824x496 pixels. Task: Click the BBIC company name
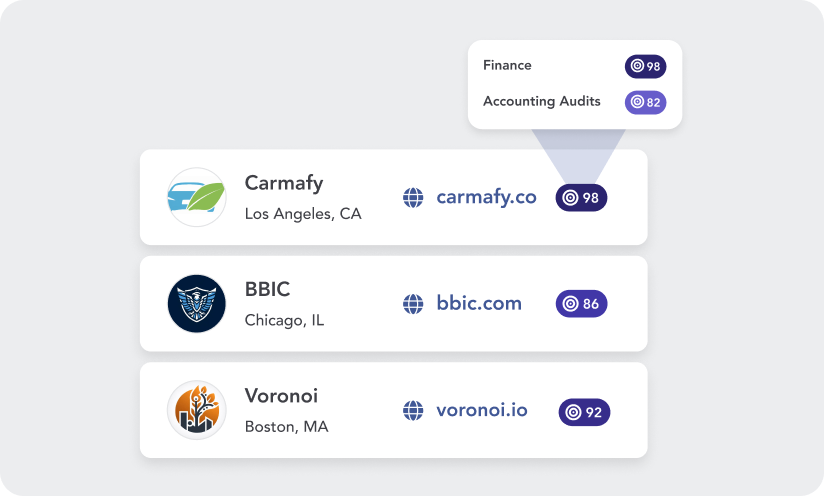266,289
